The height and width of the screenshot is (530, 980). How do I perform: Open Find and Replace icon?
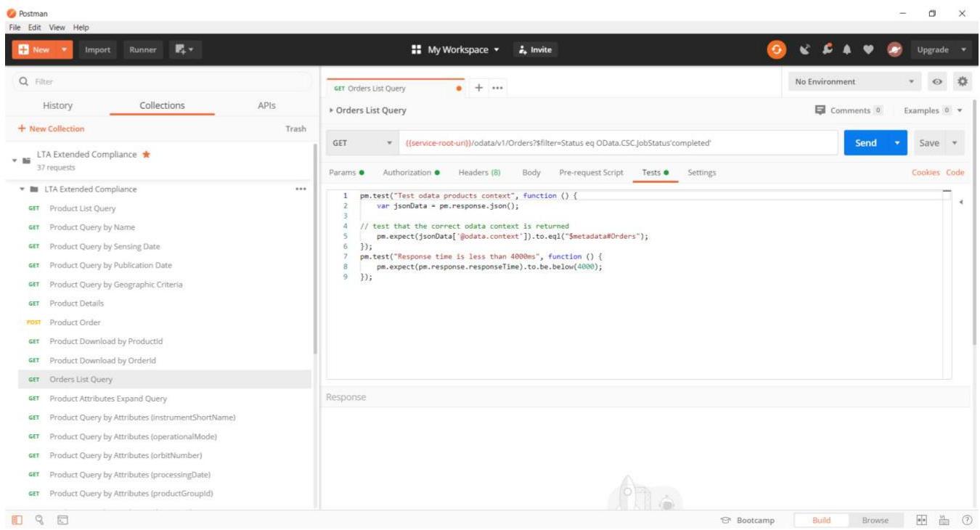click(39, 520)
